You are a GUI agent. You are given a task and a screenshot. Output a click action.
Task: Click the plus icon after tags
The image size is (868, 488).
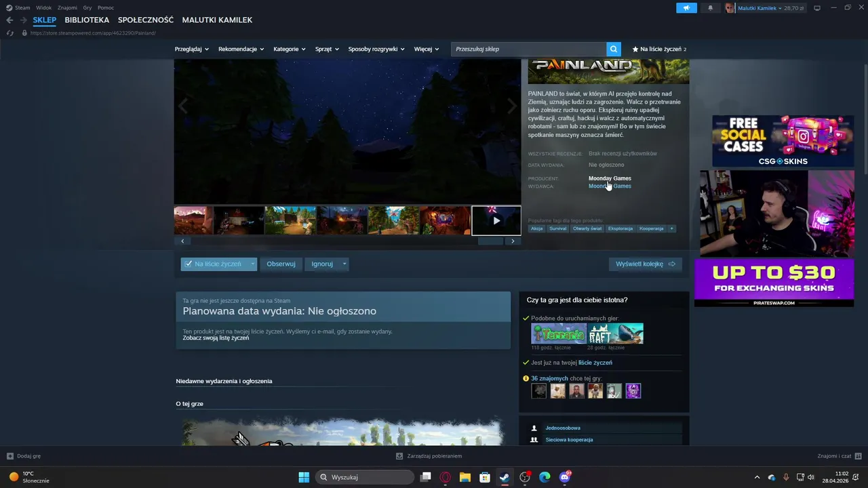[x=671, y=228]
